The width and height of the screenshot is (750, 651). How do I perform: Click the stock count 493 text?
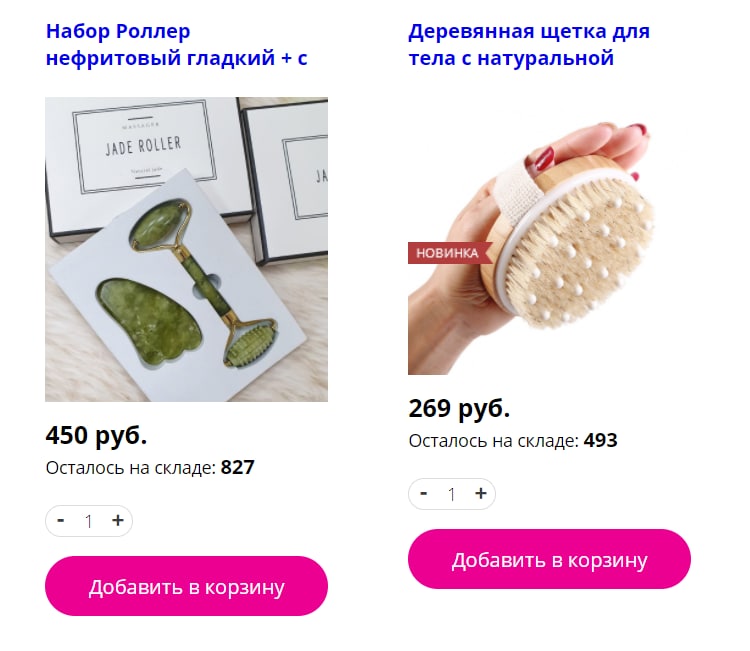(601, 441)
